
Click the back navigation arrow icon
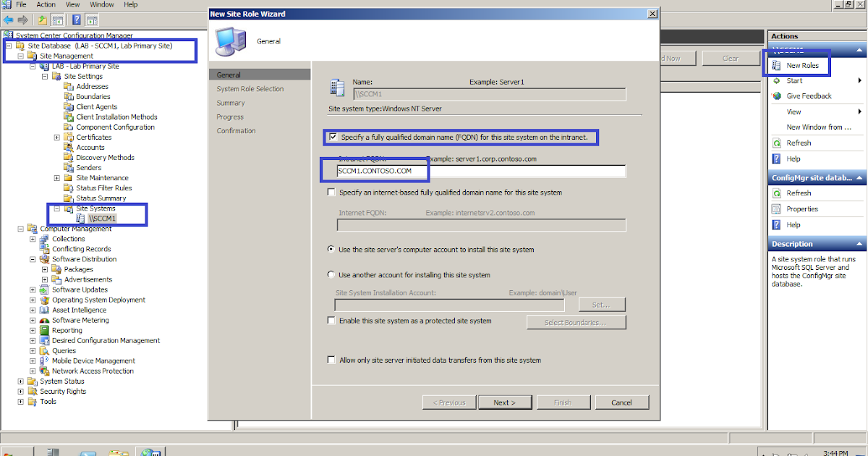9,20
